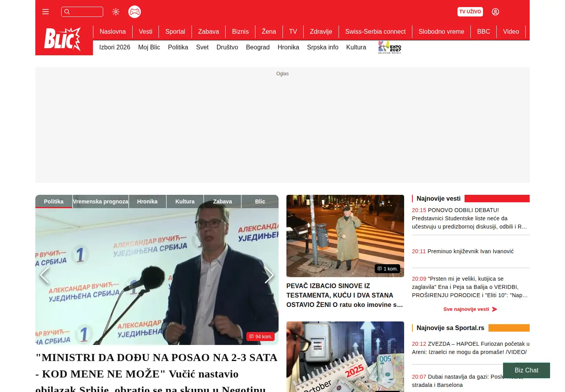The image size is (565, 392).
Task: Open Izbori 2026 submenu link
Action: click(115, 47)
